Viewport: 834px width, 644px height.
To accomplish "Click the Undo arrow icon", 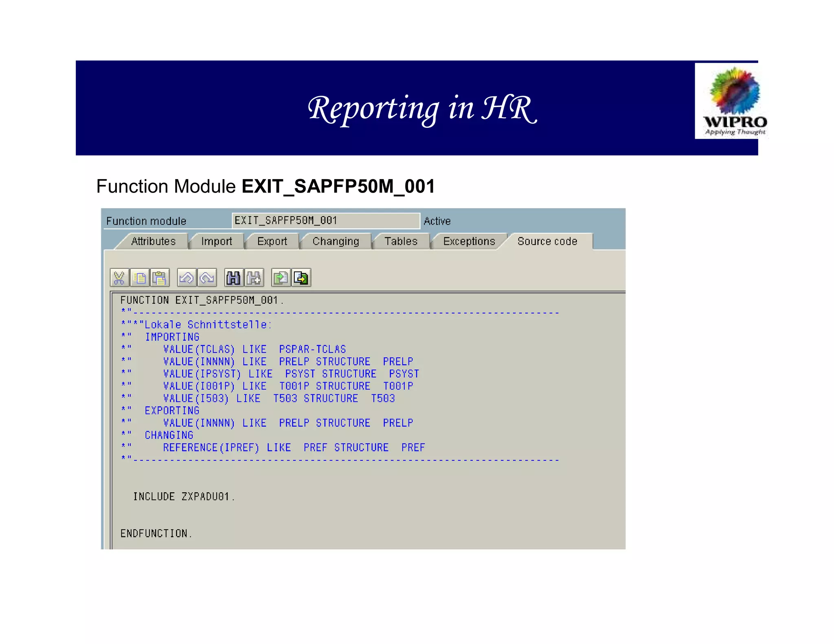I will (x=187, y=278).
